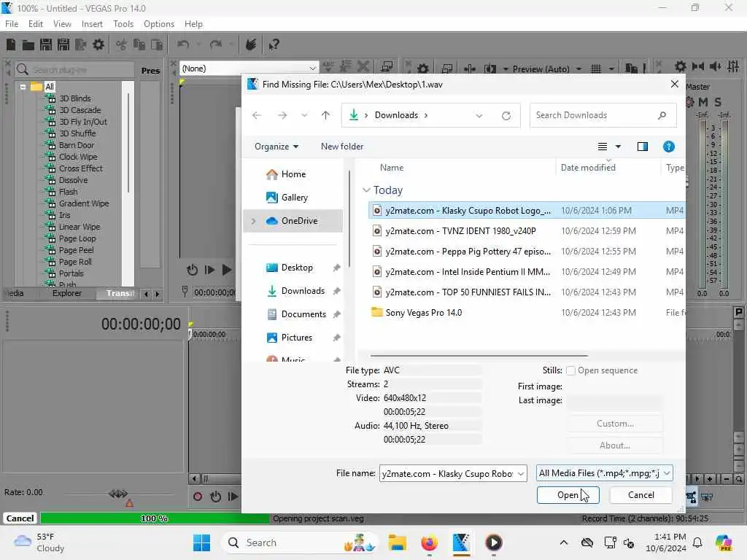Click Cancel in the file dialog
The height and width of the screenshot is (560, 747).
(x=640, y=495)
